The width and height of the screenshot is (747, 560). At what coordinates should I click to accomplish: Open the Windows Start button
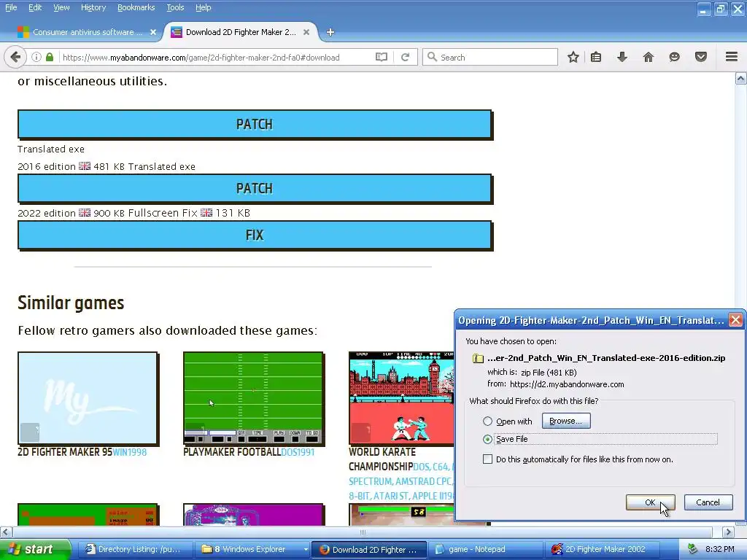point(35,549)
